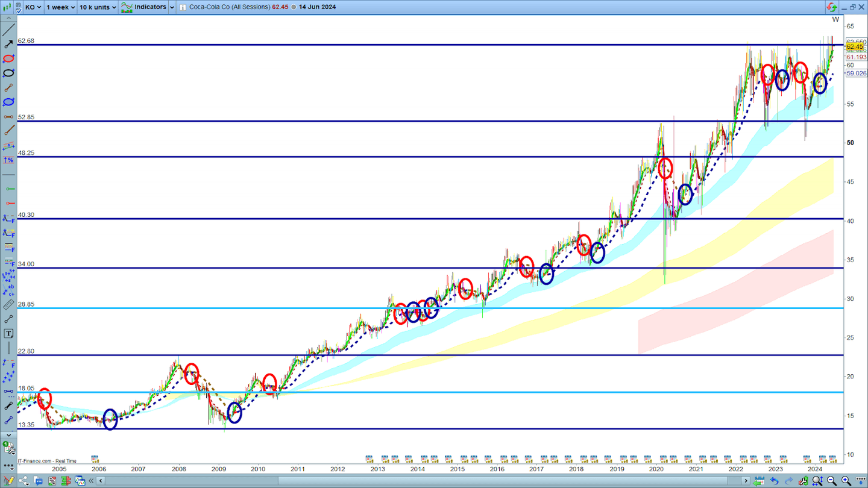Click the Coca-Cola Co info button
Screen dimensions: 868x488
pyautogui.click(x=183, y=7)
